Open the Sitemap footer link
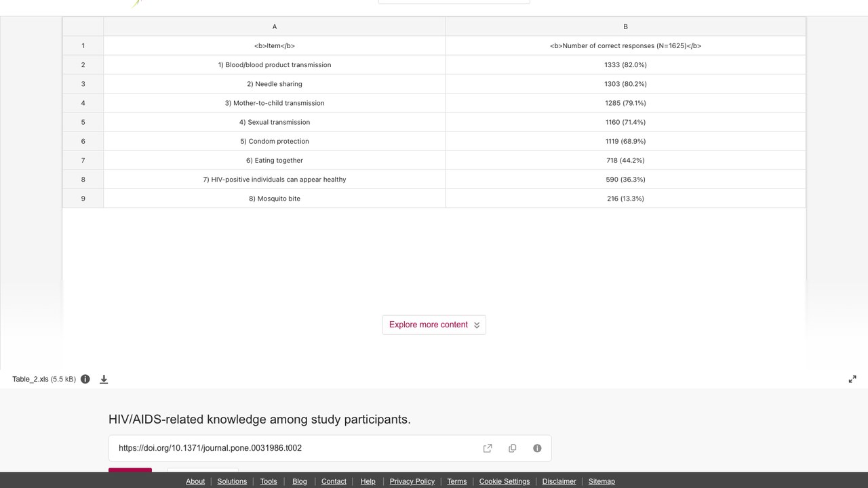The height and width of the screenshot is (488, 868). click(x=601, y=481)
